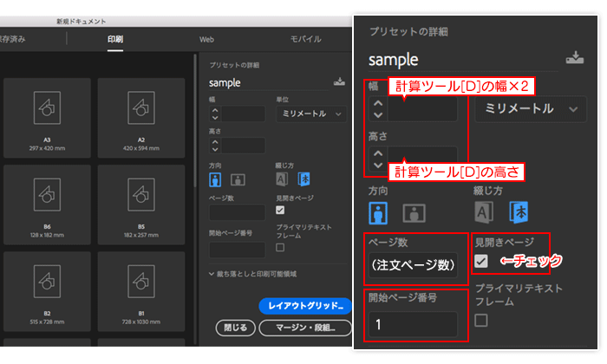Enable プライマリテキストフレーム checkbox in left dialog
This screenshot has width=607, height=364.
coord(280,247)
